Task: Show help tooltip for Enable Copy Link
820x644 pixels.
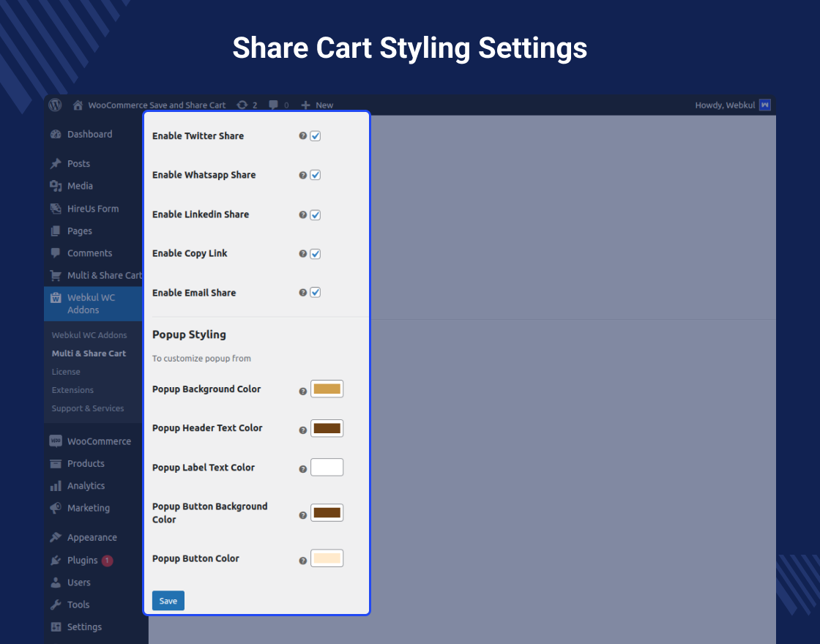Action: tap(303, 253)
